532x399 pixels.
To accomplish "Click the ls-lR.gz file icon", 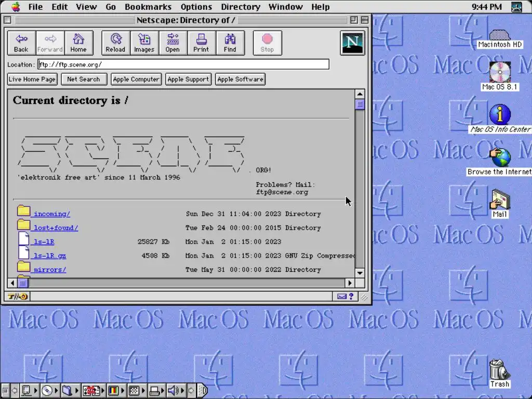I will 24,252.
